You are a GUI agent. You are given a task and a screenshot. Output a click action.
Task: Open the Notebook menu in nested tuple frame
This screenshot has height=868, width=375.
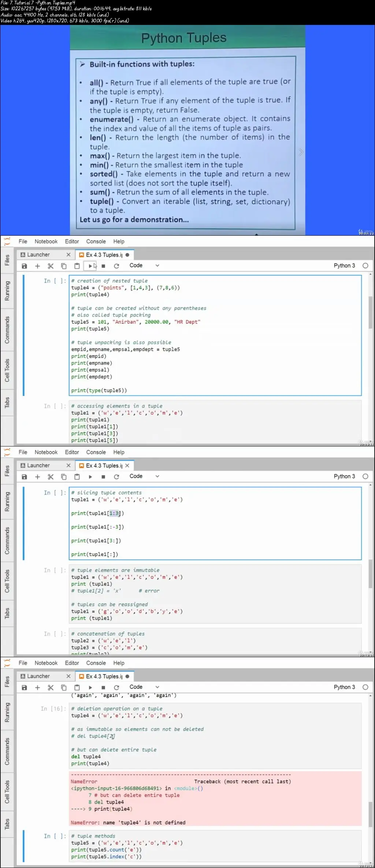tap(46, 242)
